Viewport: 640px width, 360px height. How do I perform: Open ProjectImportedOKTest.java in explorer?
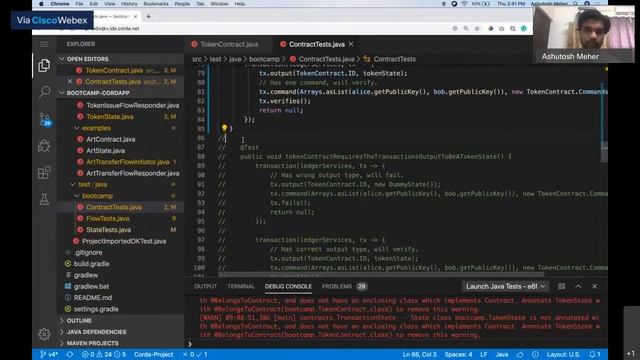tap(124, 241)
